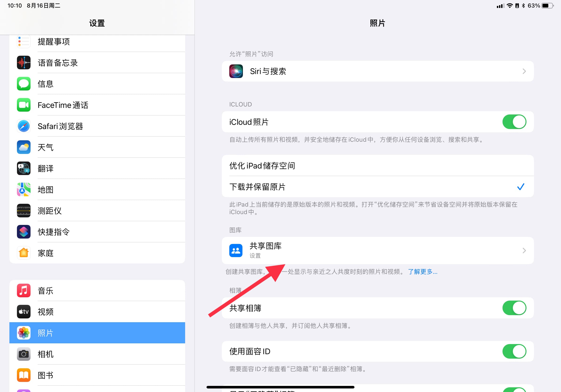The width and height of the screenshot is (561, 392).
Task: Tap the Safari compass icon
Action: 24,126
